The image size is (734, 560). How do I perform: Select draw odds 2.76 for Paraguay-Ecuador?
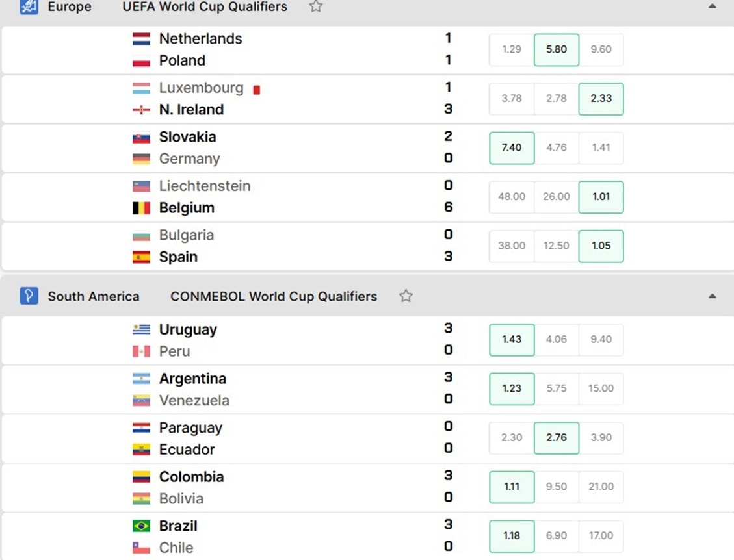pos(556,438)
